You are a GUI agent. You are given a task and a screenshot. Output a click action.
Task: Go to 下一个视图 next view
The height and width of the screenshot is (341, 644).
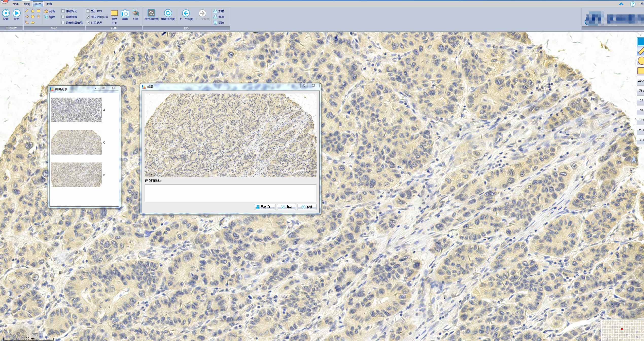click(202, 15)
